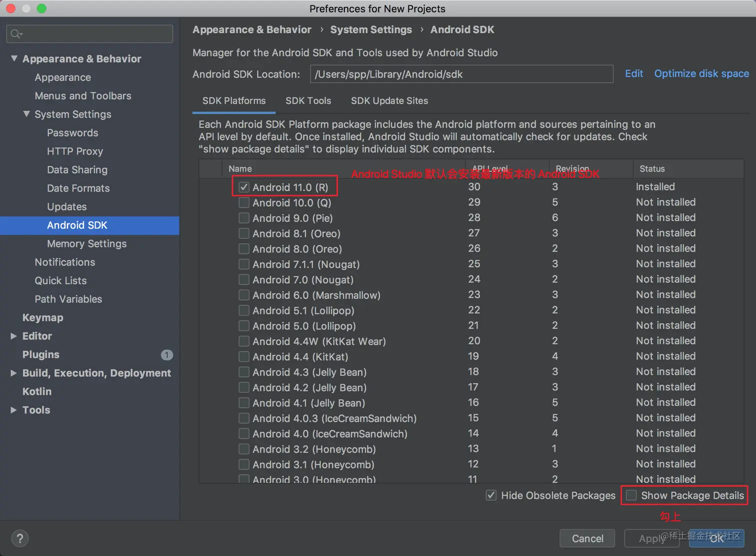Viewport: 756px width, 556px height.
Task: Expand the Editor settings section
Action: pyautogui.click(x=14, y=336)
